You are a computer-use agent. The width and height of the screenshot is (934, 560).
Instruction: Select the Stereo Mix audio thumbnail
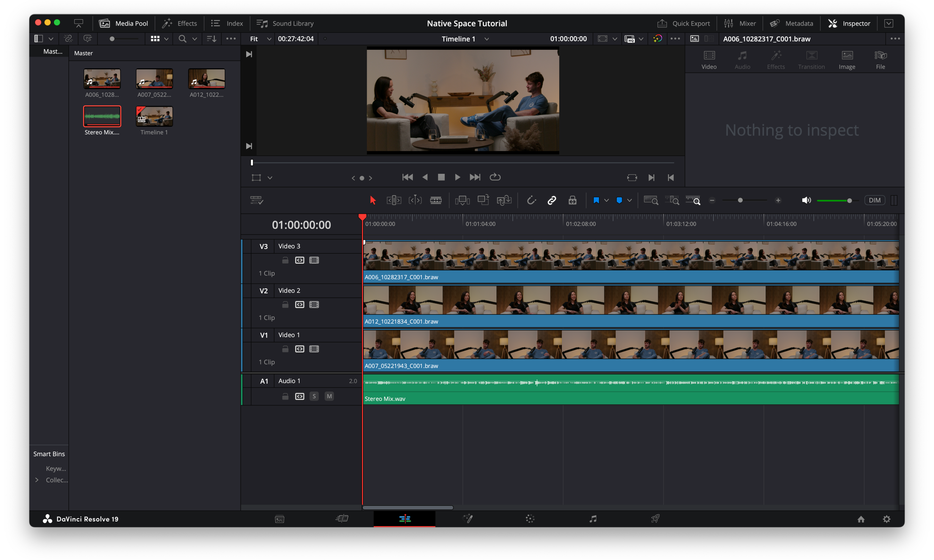point(102,116)
